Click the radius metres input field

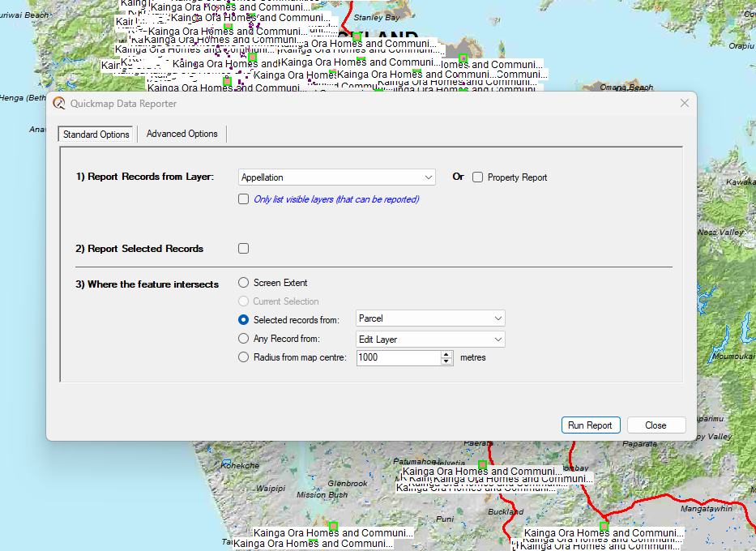click(397, 357)
